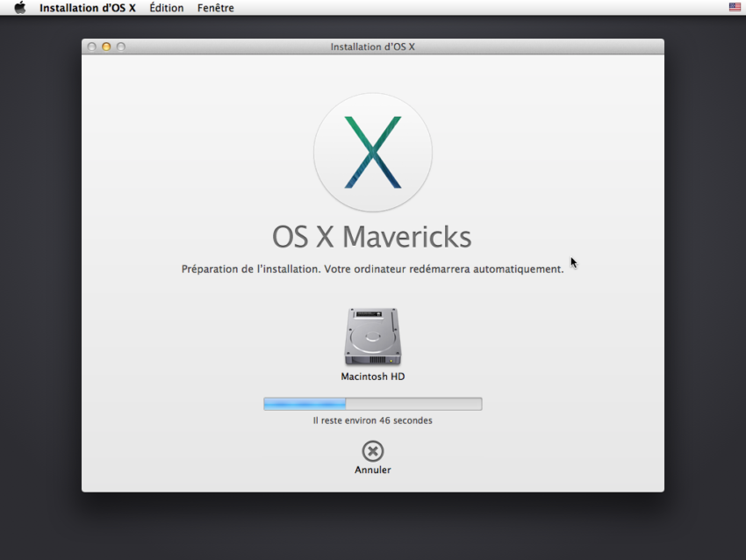This screenshot has width=746, height=560.
Task: Click the Macintosh HD label
Action: pyautogui.click(x=372, y=377)
